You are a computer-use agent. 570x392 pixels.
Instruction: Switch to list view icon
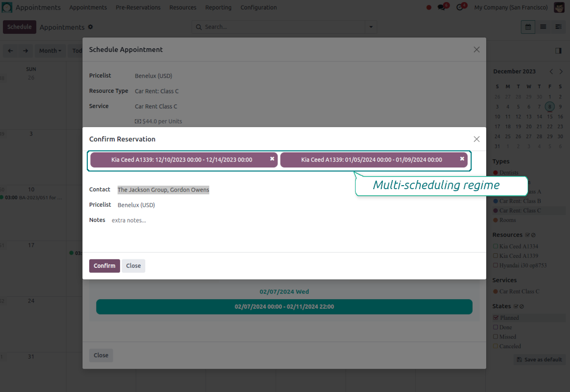(x=543, y=27)
